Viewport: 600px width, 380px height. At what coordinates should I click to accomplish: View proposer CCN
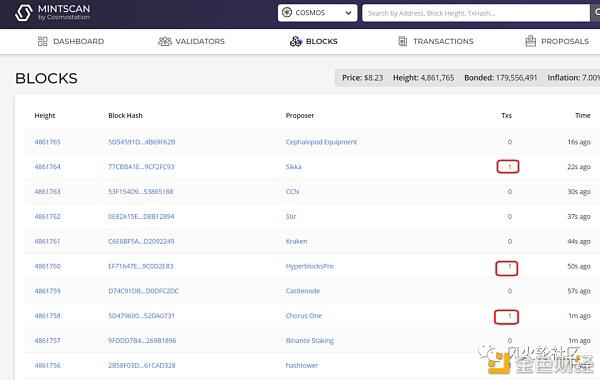292,192
